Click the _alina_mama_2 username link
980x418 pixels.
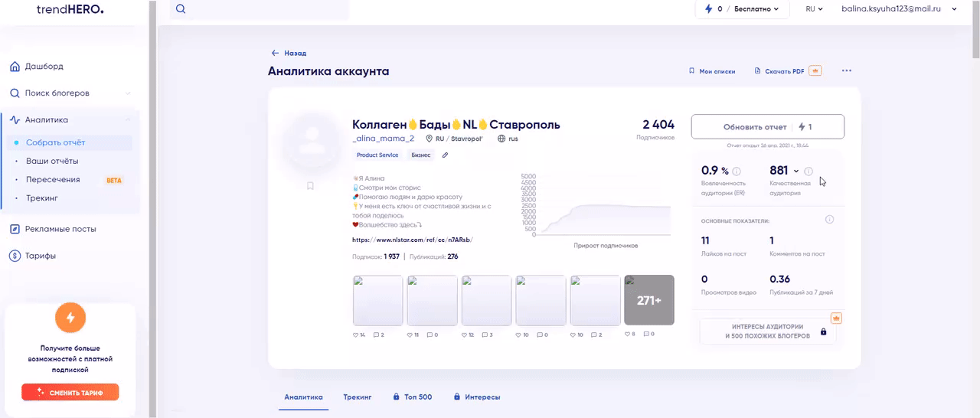click(x=383, y=139)
